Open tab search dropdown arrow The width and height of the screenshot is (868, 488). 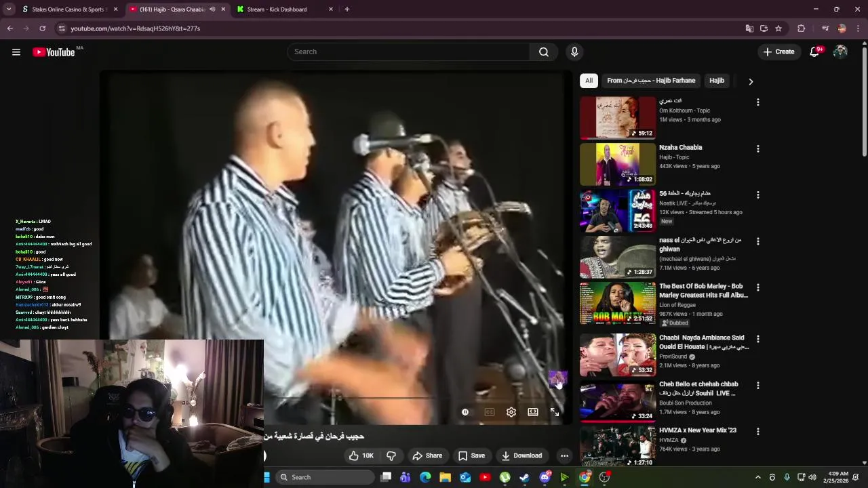[9, 9]
